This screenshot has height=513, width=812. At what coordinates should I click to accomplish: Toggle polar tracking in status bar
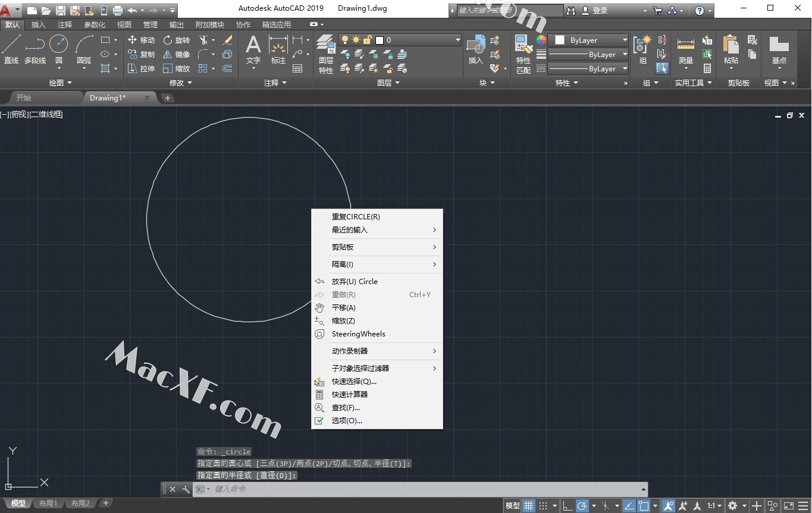(582, 506)
